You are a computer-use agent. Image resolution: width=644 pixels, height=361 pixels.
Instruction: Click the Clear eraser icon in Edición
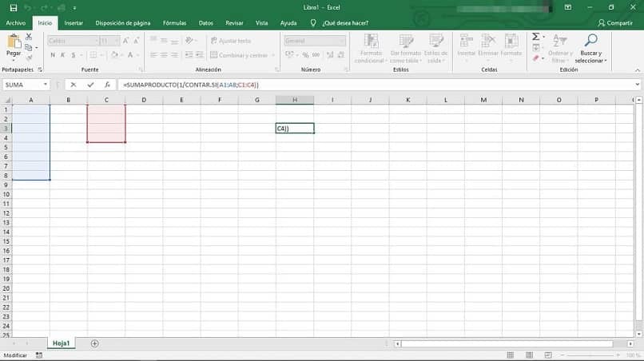point(535,58)
